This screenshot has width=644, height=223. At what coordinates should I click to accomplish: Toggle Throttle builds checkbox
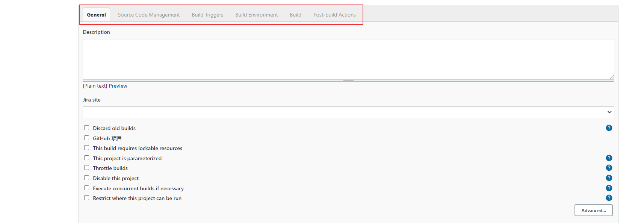coord(86,168)
